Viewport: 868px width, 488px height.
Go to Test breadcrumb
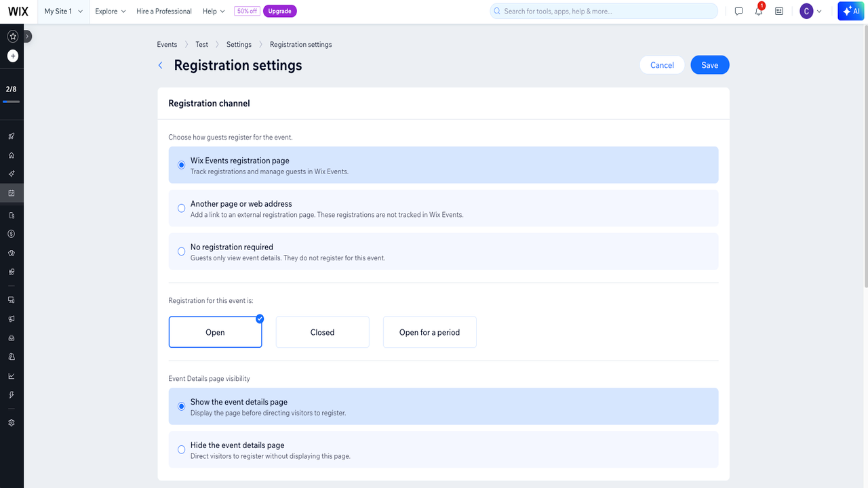202,45
